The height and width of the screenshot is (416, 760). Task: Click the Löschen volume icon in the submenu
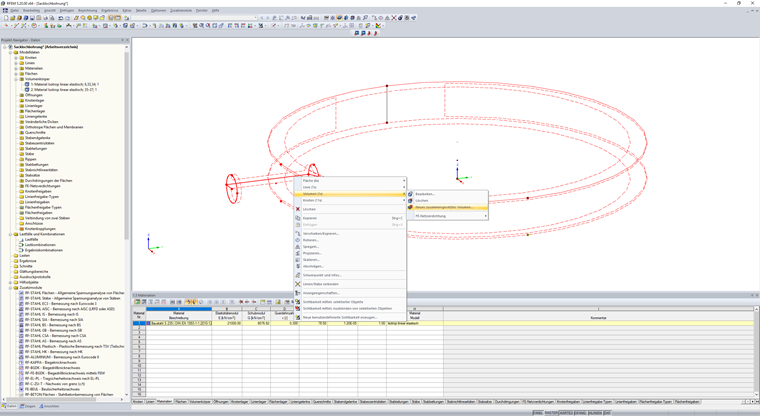pos(410,200)
